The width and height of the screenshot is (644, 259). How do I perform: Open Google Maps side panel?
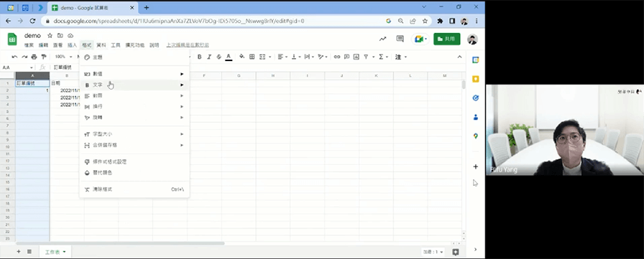[476, 136]
